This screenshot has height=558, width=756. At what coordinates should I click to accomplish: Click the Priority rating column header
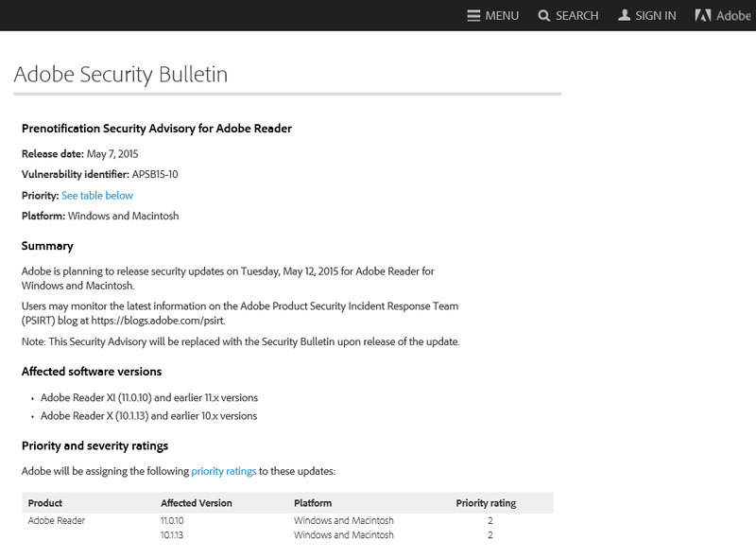click(486, 503)
